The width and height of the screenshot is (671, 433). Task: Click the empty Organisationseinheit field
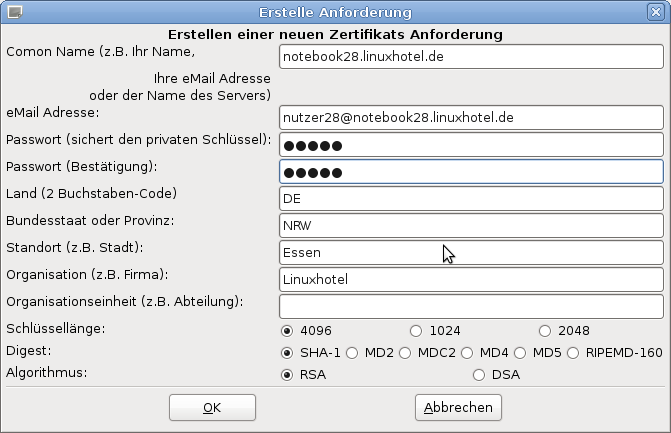click(471, 306)
